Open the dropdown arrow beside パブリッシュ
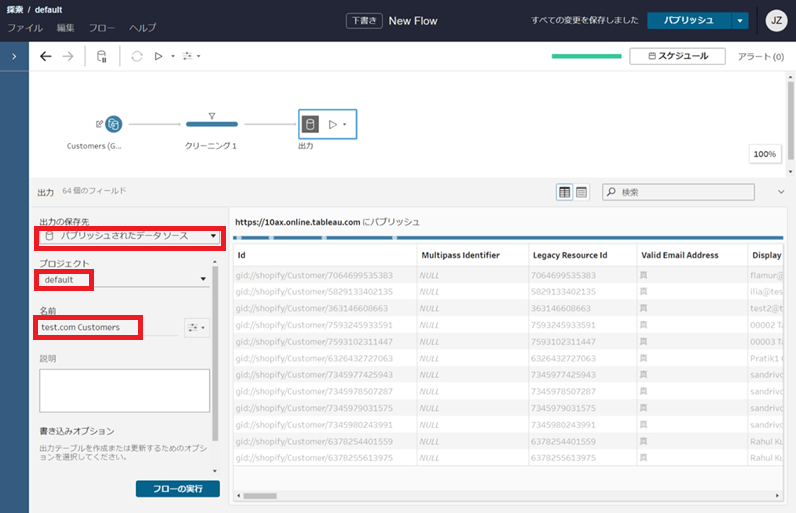The width and height of the screenshot is (796, 513). click(739, 21)
